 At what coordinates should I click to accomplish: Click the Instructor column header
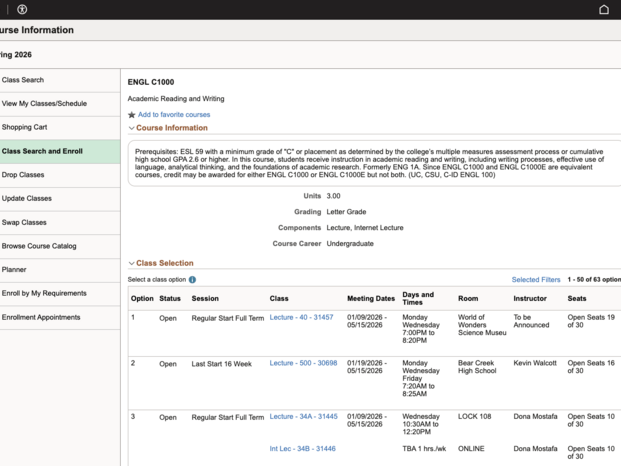click(x=530, y=299)
